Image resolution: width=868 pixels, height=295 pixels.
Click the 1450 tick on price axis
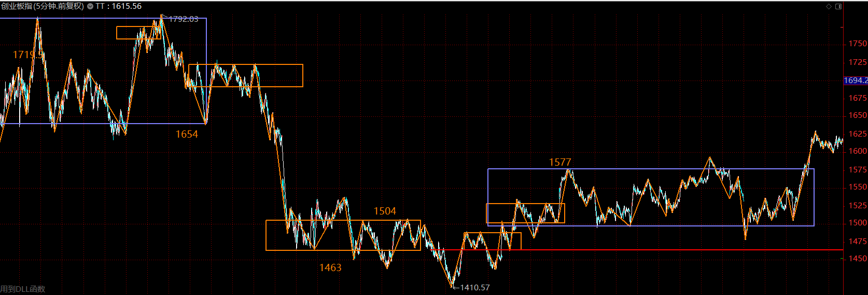857,259
